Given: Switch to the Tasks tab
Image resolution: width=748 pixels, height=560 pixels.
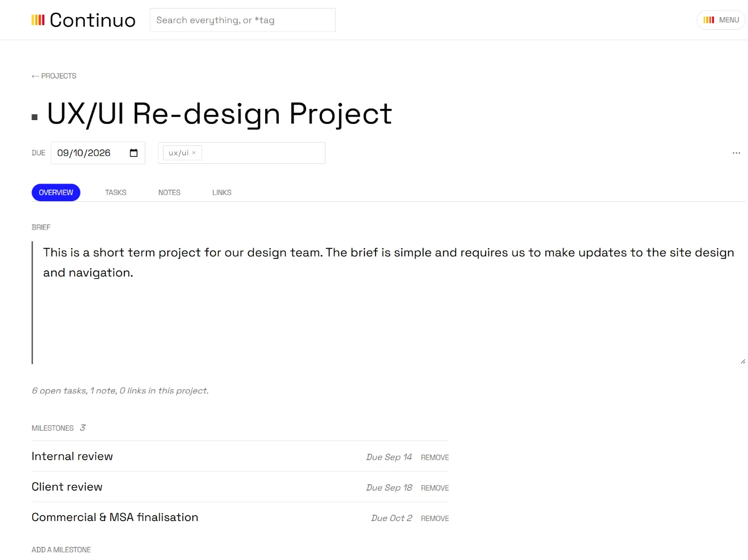Looking at the screenshot, I should tap(115, 193).
